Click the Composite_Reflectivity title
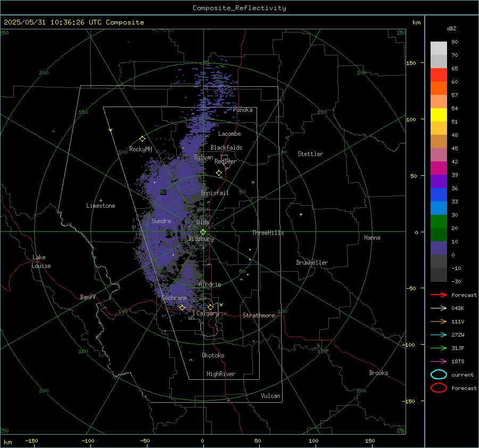The width and height of the screenshot is (479, 448). pos(240,8)
